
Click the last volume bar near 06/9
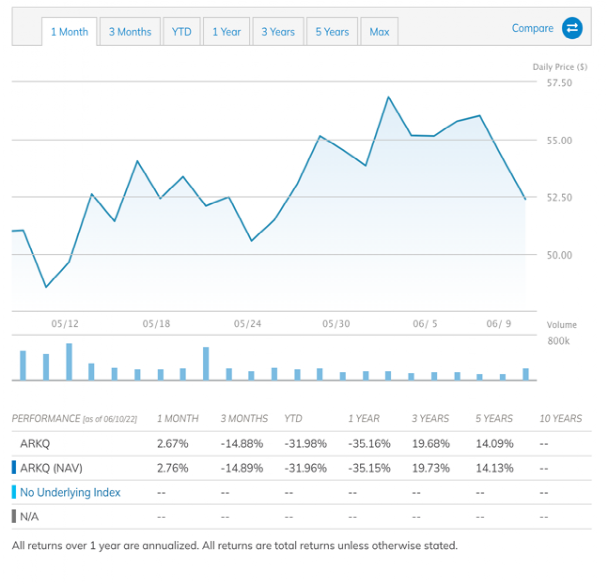point(526,374)
